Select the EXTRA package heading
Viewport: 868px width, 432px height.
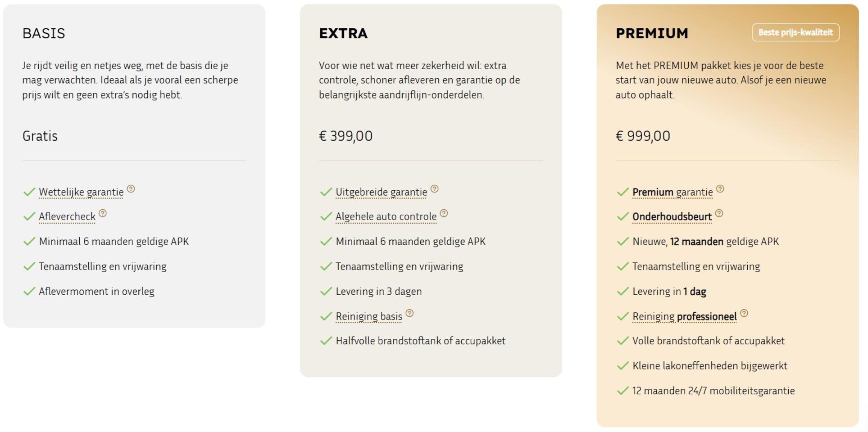(343, 33)
